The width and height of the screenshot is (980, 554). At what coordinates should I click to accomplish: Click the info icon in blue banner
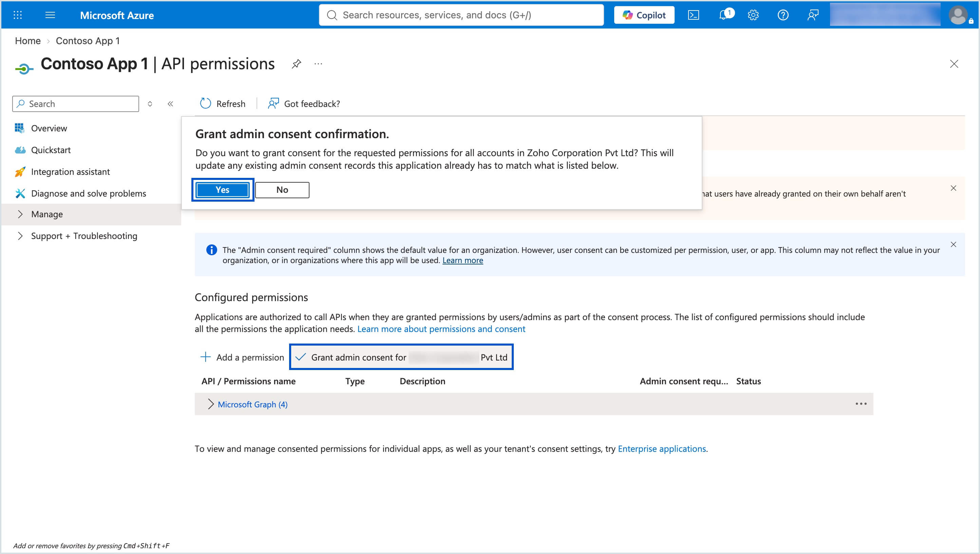coord(211,250)
